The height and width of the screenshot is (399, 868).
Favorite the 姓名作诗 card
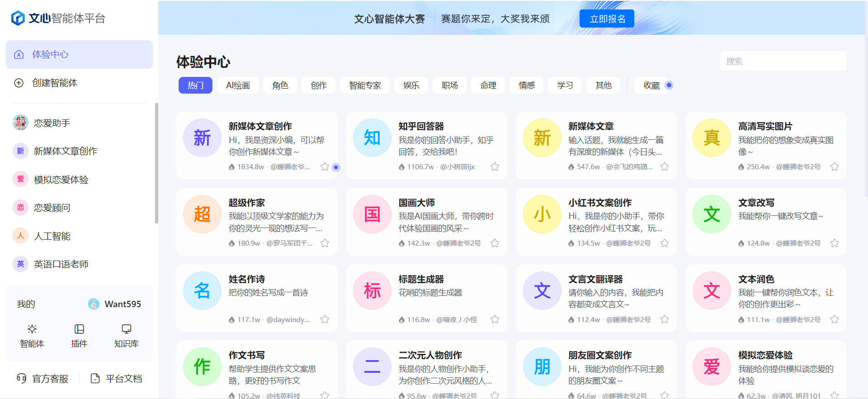click(x=325, y=319)
